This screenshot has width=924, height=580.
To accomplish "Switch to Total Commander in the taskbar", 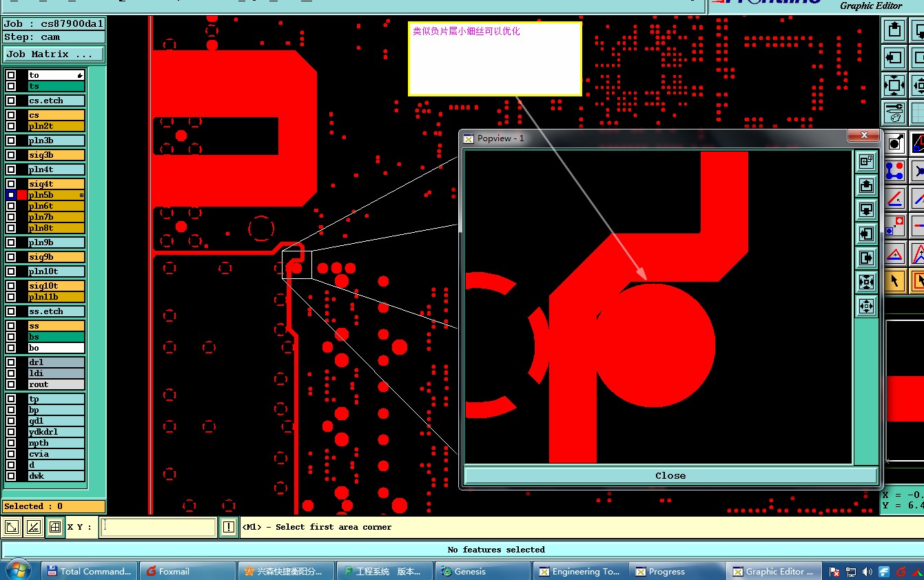I will (x=89, y=571).
